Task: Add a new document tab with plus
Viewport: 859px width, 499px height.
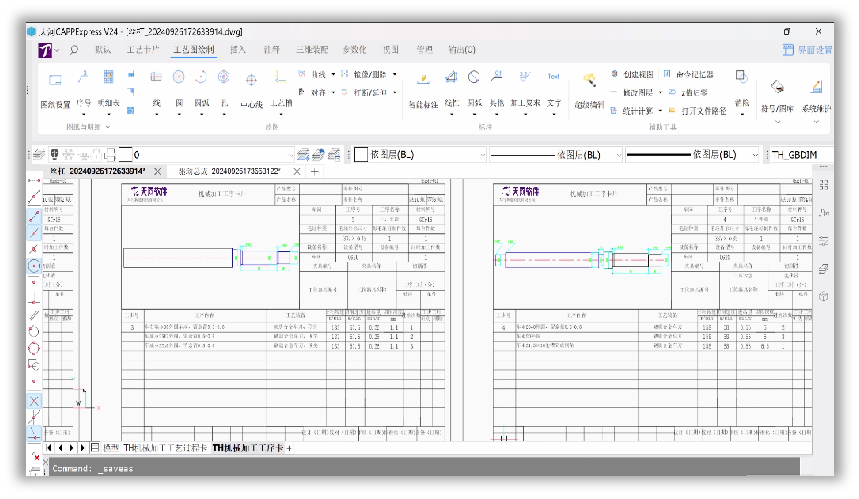Action: tap(314, 171)
